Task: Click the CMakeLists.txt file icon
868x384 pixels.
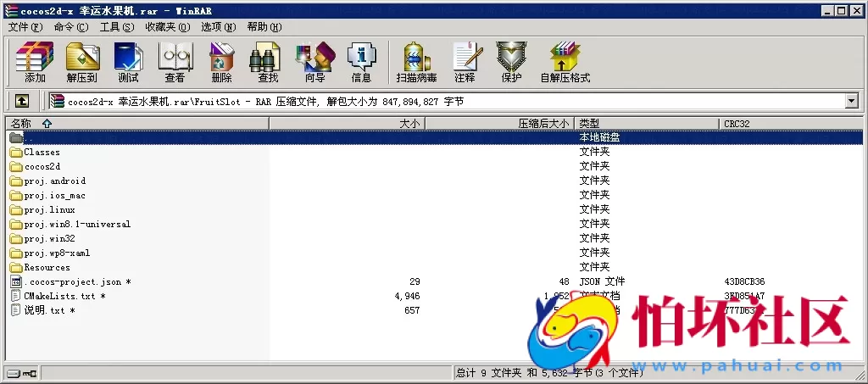Action: point(15,296)
